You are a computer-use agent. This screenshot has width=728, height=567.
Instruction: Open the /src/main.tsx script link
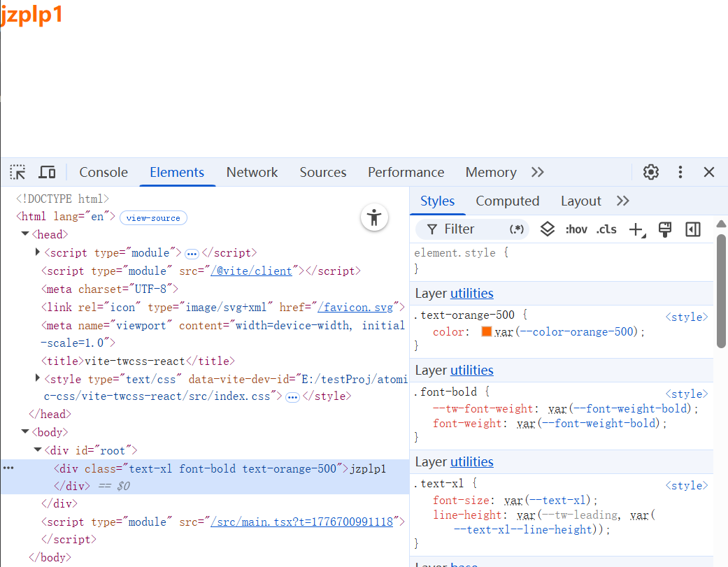(x=302, y=522)
